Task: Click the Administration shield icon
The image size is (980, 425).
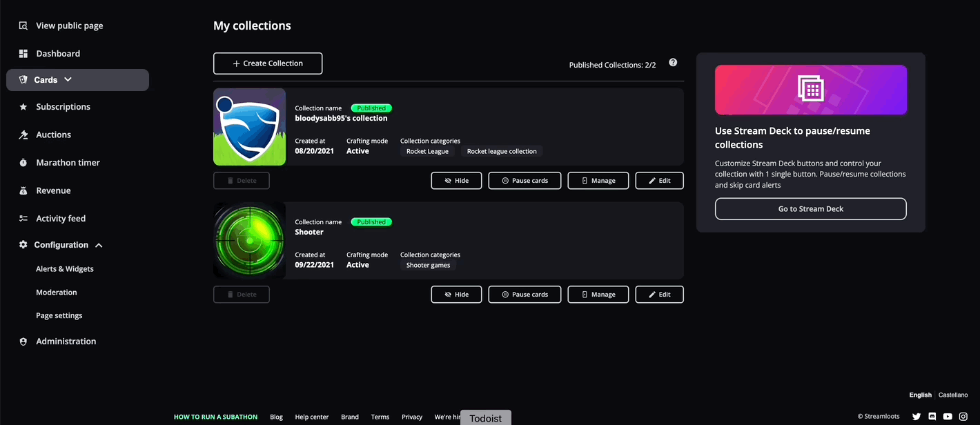Action: tap(23, 342)
